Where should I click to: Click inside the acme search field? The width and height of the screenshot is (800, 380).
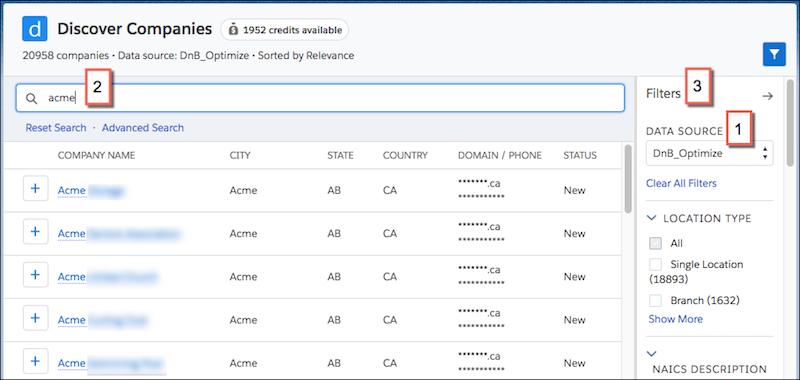point(320,98)
